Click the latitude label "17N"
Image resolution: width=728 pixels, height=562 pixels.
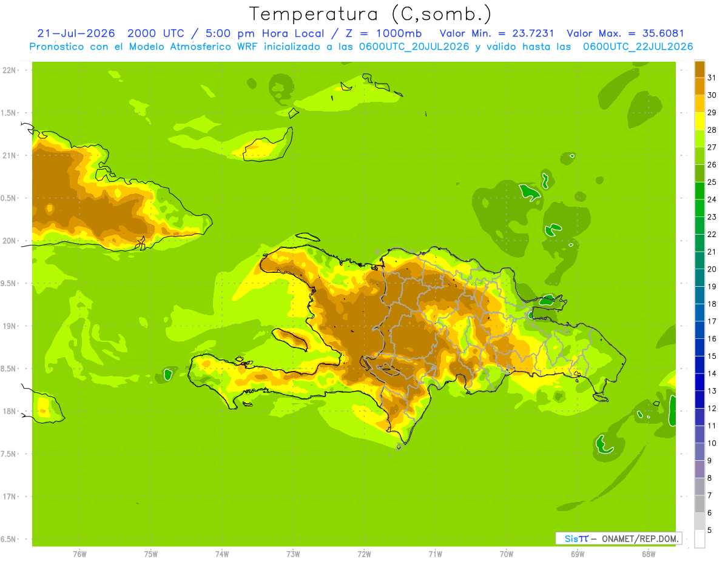(x=9, y=497)
